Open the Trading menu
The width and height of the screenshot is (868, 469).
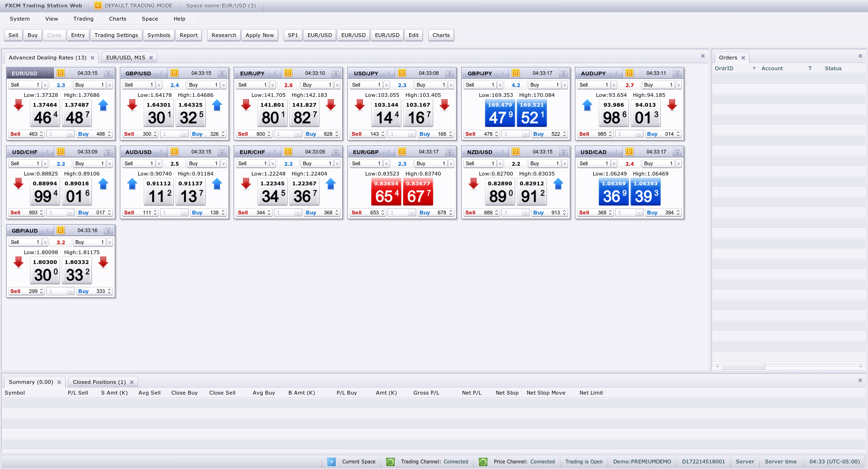pos(83,19)
